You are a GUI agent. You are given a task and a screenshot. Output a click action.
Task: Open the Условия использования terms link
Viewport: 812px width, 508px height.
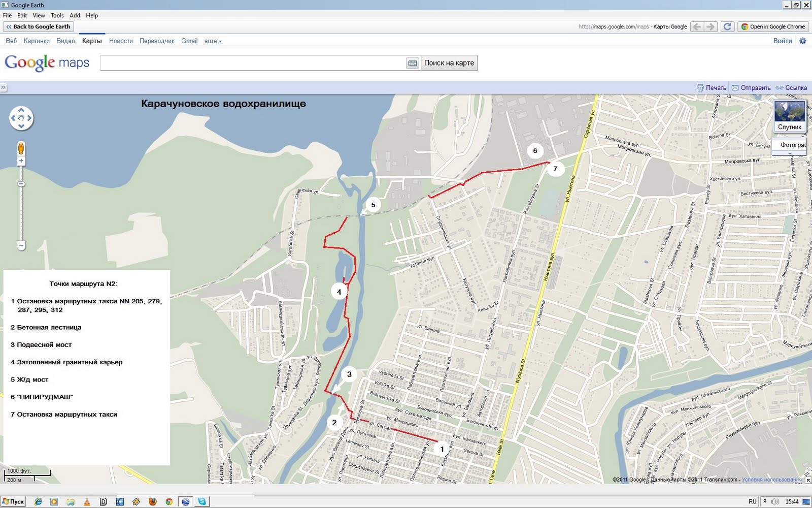[x=772, y=480]
